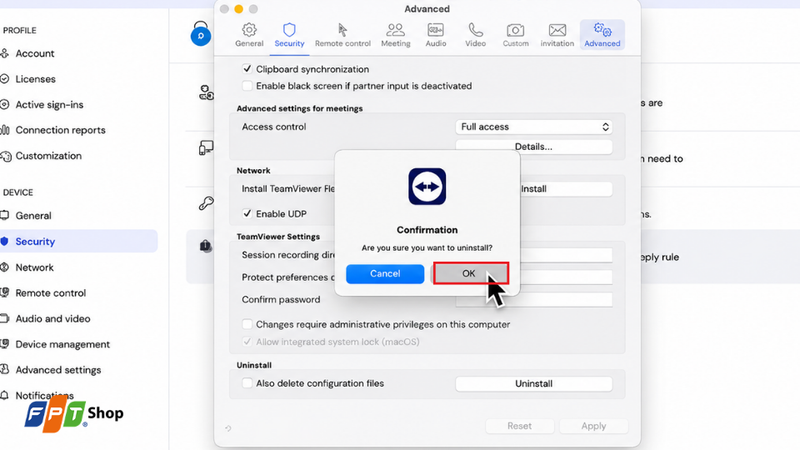Click the Reset button
Viewport: 800px width, 450px height.
[519, 426]
